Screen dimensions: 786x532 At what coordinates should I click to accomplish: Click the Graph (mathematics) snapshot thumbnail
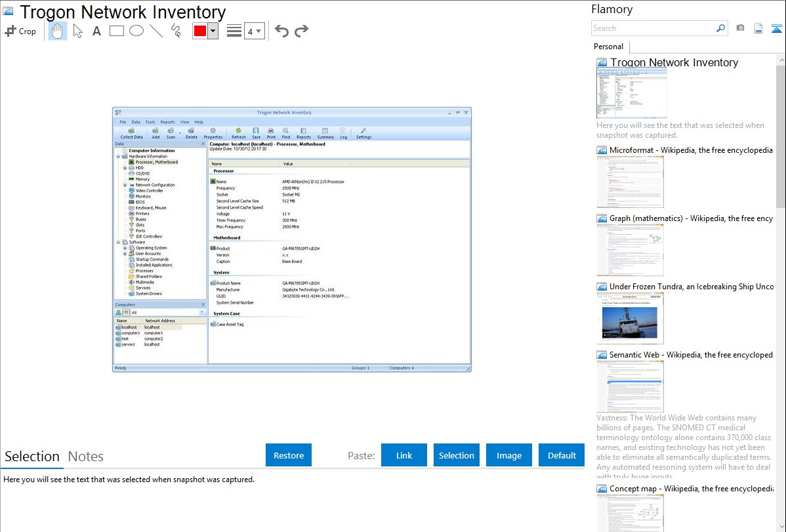click(630, 250)
